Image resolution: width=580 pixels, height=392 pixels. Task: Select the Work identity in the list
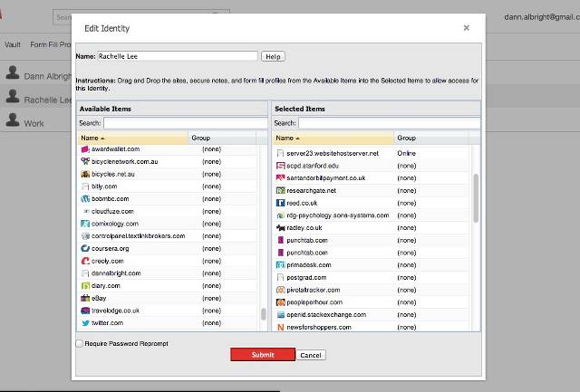[x=35, y=123]
